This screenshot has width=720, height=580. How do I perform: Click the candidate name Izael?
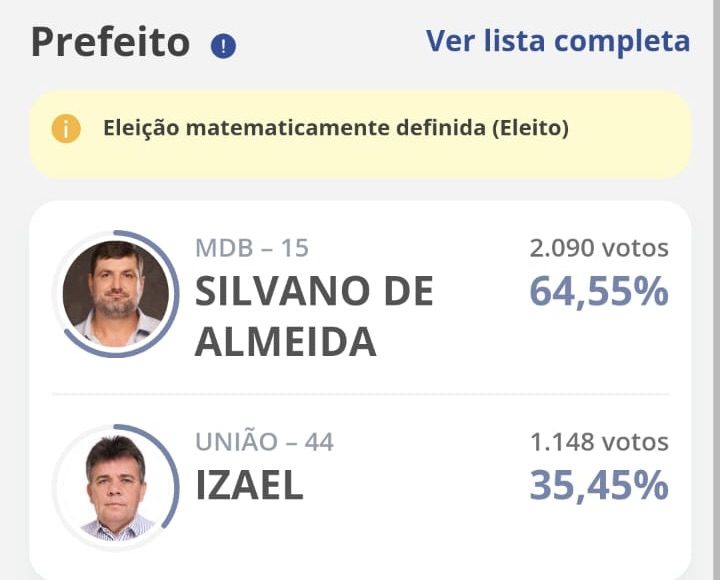(x=249, y=485)
